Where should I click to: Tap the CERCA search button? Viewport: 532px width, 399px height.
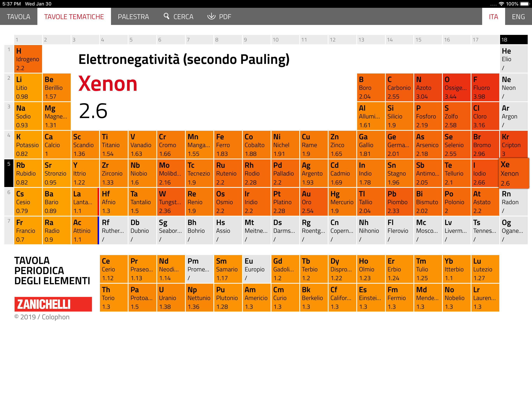pyautogui.click(x=183, y=17)
